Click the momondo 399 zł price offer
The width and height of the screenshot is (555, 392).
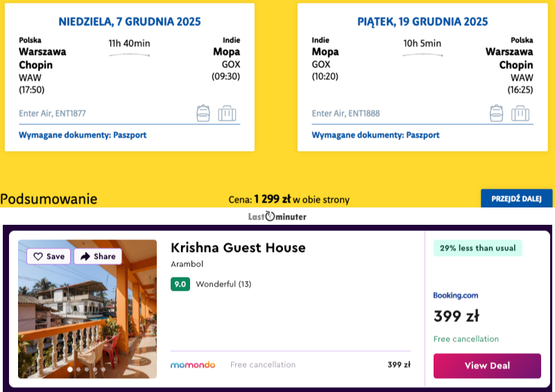pos(399,365)
